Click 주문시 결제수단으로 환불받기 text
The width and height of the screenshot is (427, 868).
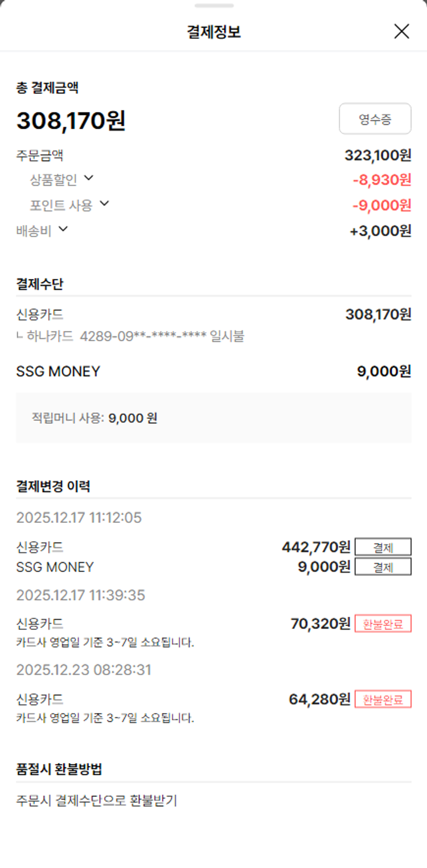point(97,801)
